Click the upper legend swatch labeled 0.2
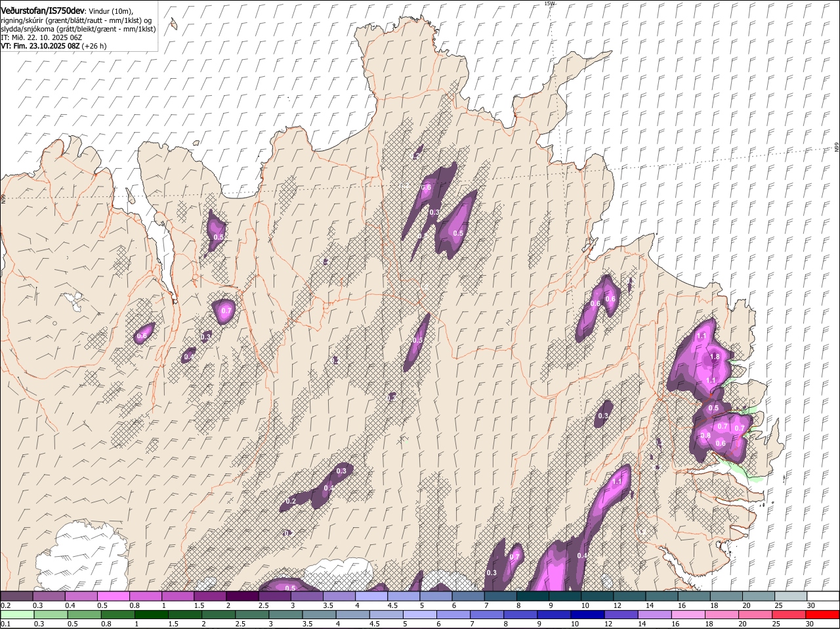The height and width of the screenshot is (629, 840). (x=17, y=596)
